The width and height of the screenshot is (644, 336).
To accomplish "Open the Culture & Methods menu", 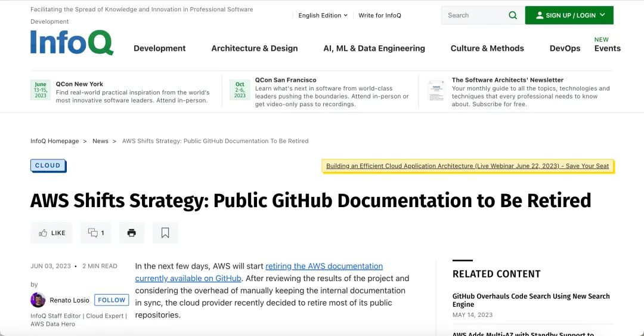I will 487,48.
